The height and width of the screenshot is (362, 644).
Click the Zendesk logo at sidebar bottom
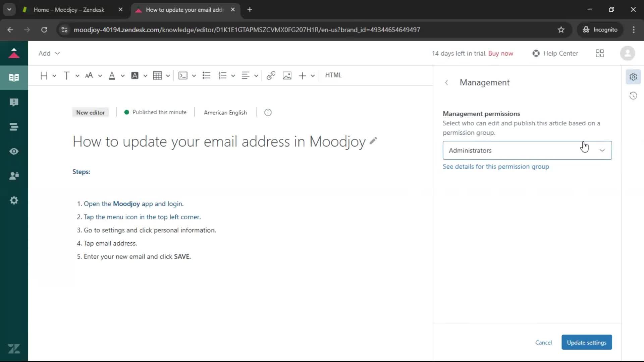click(x=14, y=349)
